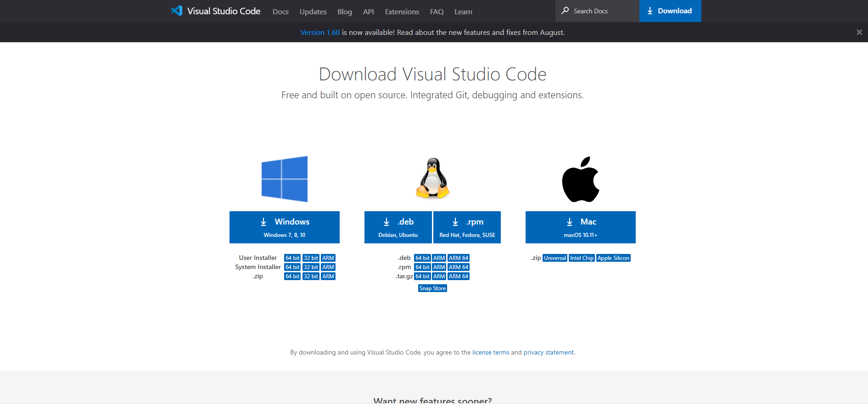This screenshot has height=405, width=868.
Task: Download Linux .rpm 64 bit package
Action: pos(422,267)
